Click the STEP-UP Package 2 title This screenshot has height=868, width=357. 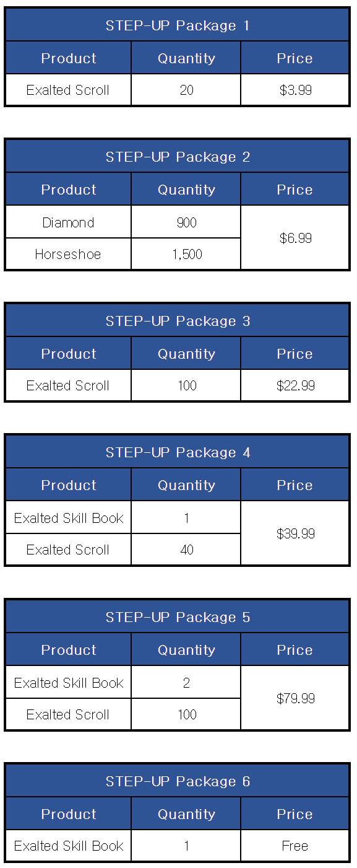point(178,157)
